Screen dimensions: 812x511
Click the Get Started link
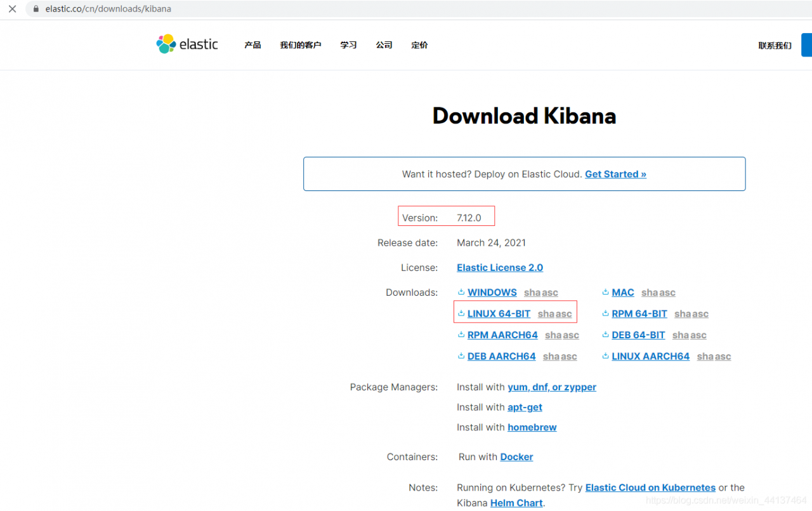point(615,174)
